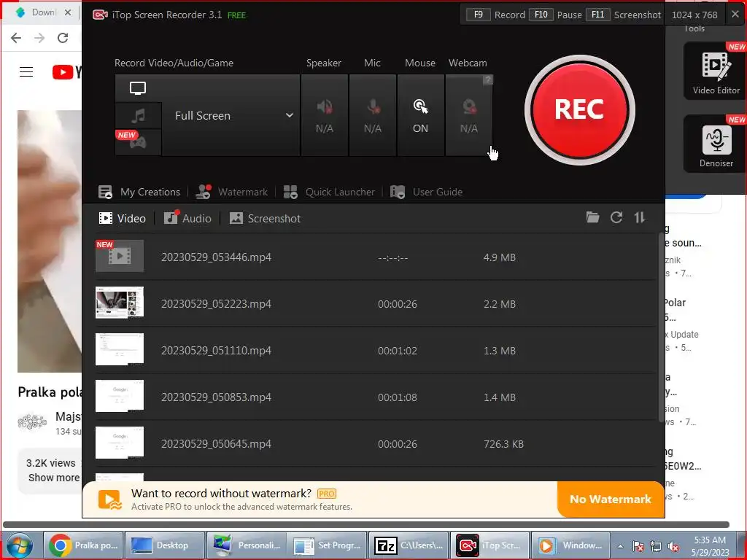Click the F11 Screenshot hotkey label

623,15
